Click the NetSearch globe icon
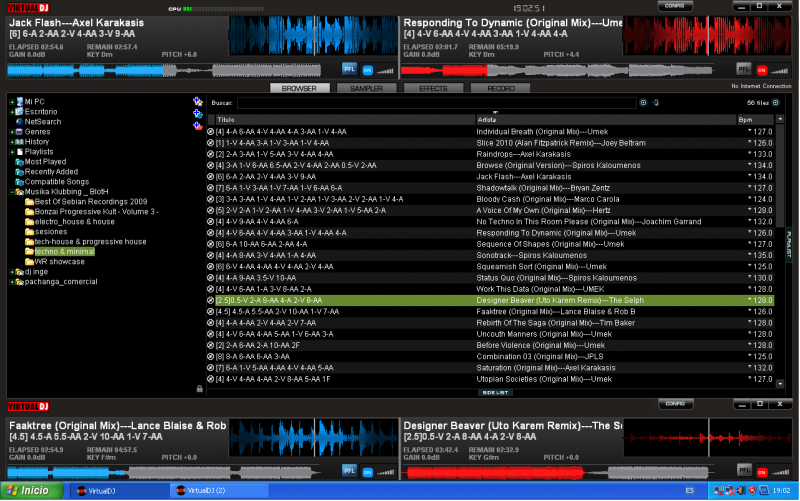This screenshot has height=501, width=800. coord(19,121)
